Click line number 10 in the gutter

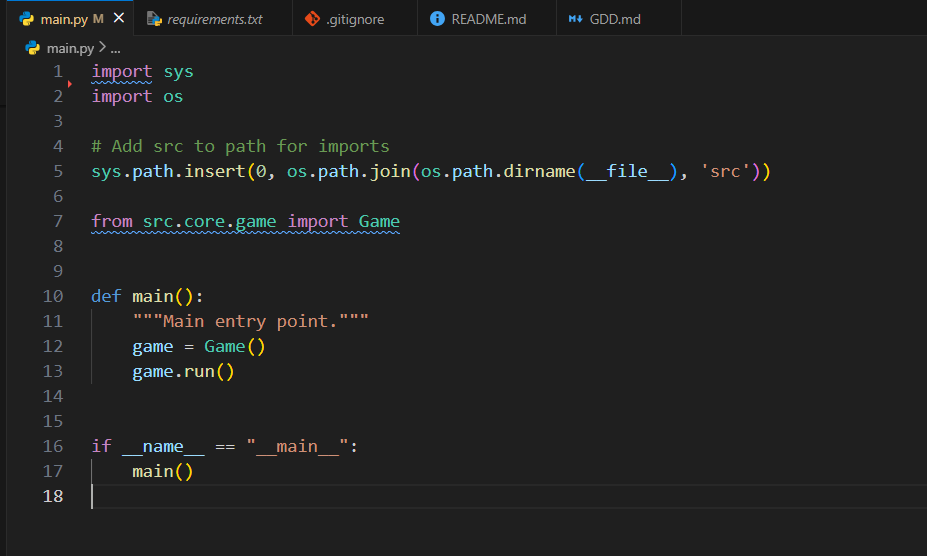pyautogui.click(x=52, y=296)
